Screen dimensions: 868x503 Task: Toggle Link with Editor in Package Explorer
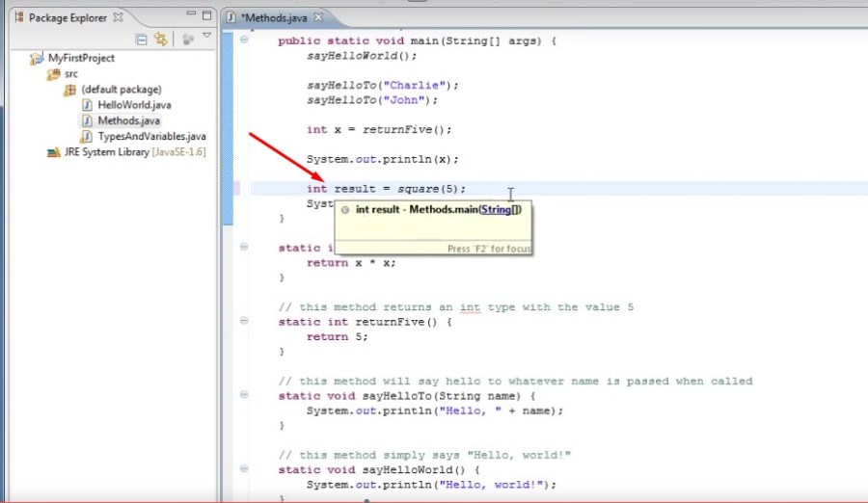160,40
